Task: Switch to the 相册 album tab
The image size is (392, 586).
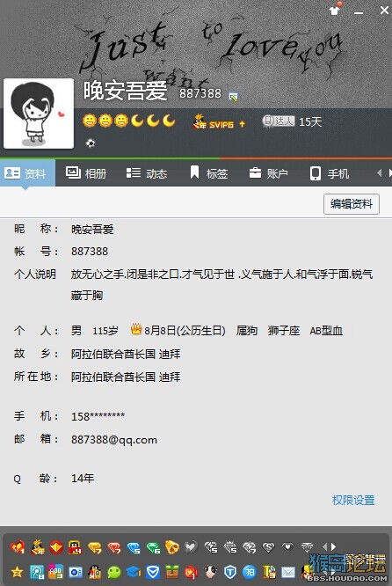Action: (x=86, y=173)
